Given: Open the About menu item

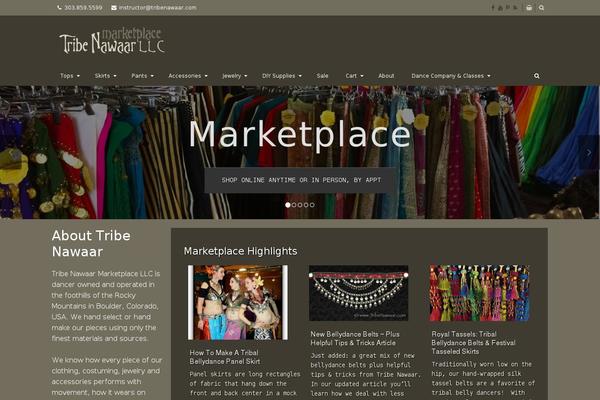Looking at the screenshot, I should pyautogui.click(x=386, y=76).
